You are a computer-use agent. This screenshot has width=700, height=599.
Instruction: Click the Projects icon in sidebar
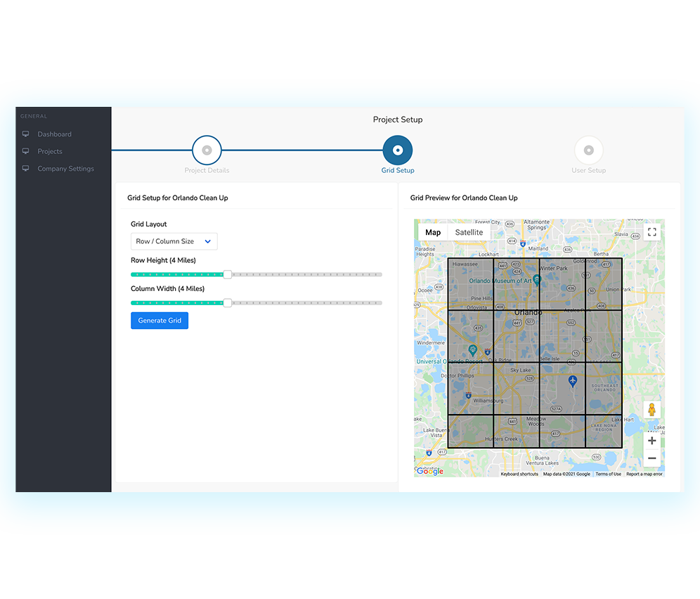[x=26, y=151]
